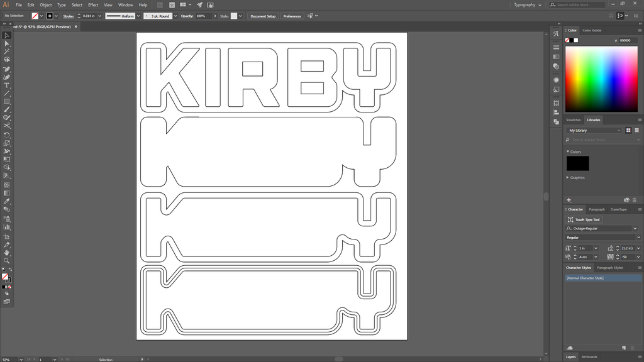Click the hex color value field
The height and width of the screenshot is (362, 644).
point(628,40)
